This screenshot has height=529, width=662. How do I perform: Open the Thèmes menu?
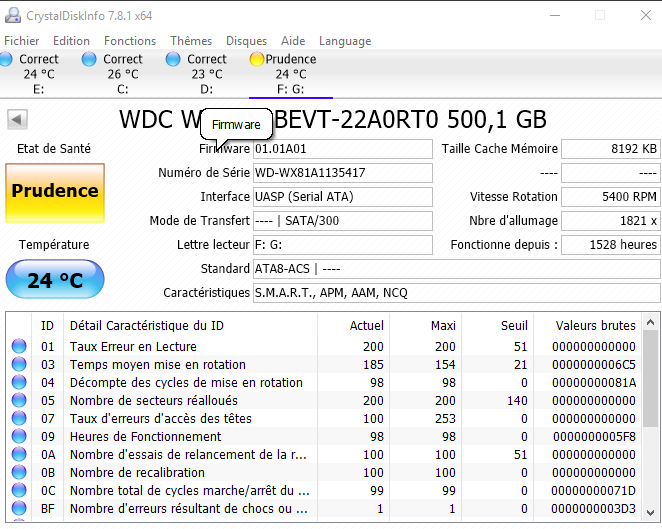click(191, 41)
